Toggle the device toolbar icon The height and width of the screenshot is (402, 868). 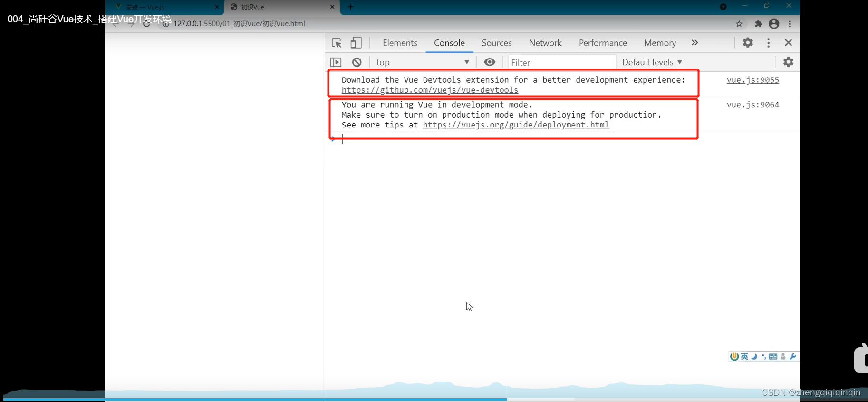[x=356, y=43]
